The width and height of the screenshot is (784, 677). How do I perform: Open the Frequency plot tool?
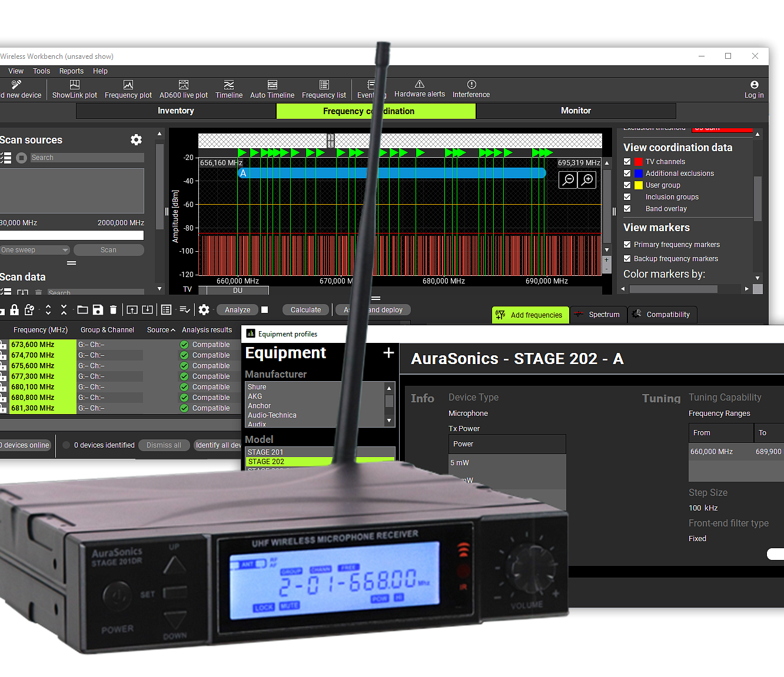click(x=128, y=89)
